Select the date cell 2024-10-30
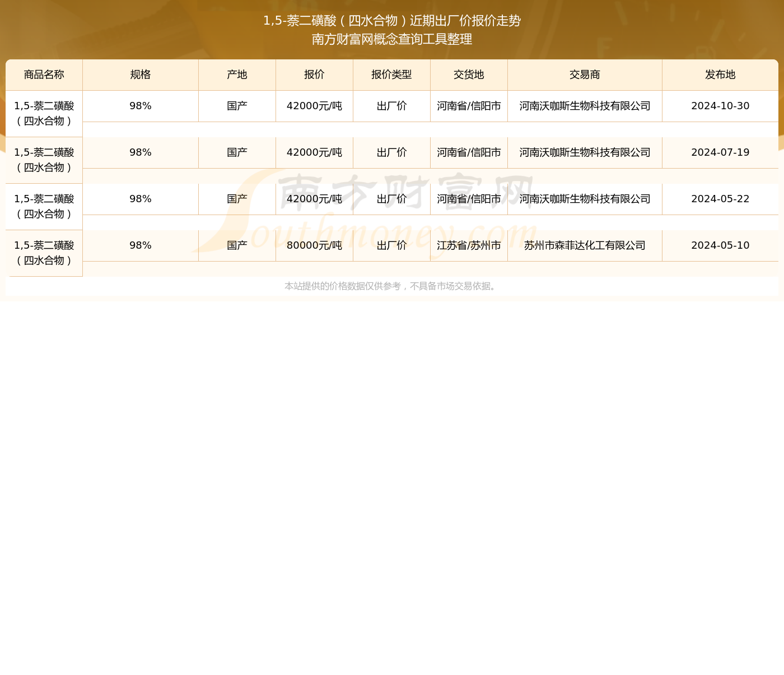 pyautogui.click(x=720, y=106)
